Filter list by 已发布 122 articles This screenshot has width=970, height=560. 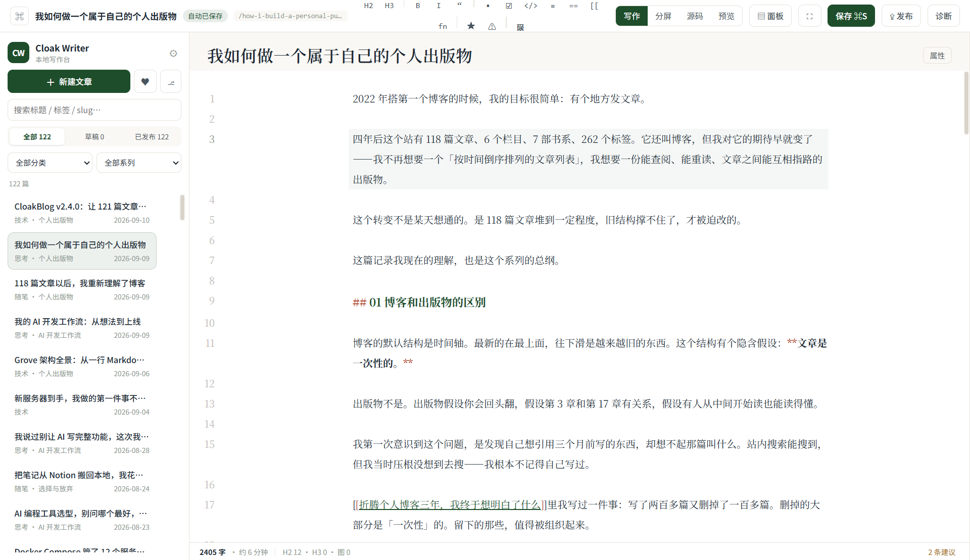[152, 137]
